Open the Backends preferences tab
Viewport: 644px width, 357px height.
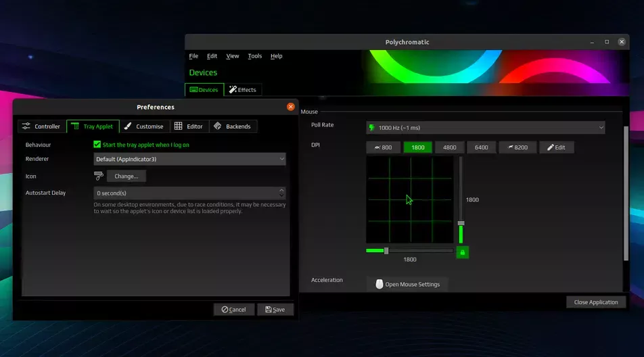click(233, 126)
